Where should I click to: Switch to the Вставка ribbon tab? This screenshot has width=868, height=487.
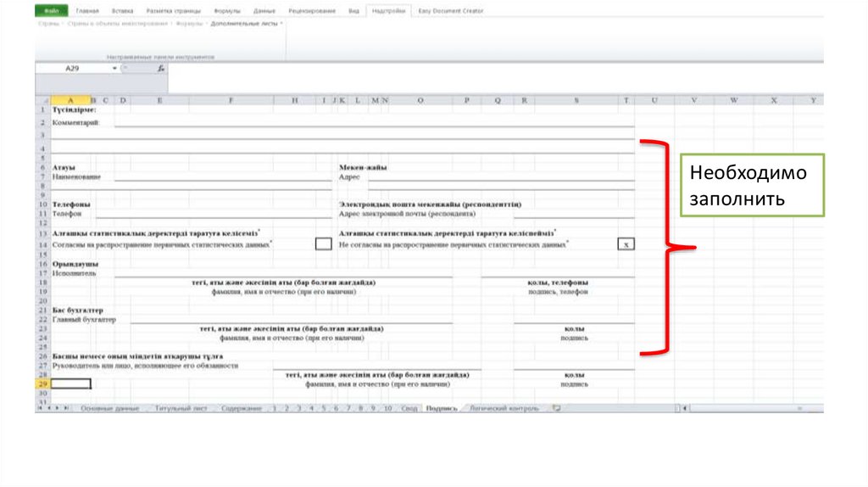click(122, 10)
